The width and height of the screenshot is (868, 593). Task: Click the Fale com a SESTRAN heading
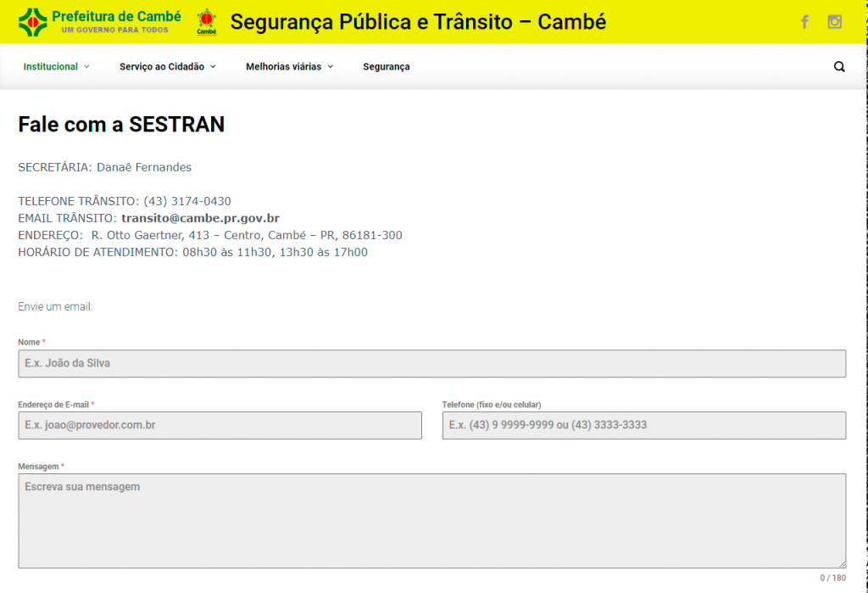(x=121, y=124)
